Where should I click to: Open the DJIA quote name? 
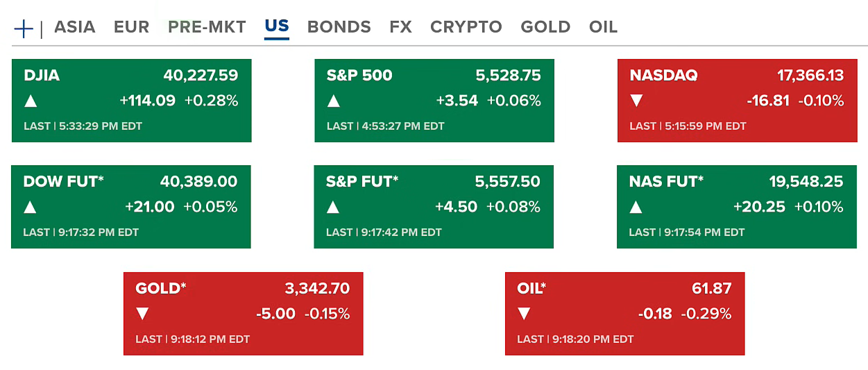[42, 76]
